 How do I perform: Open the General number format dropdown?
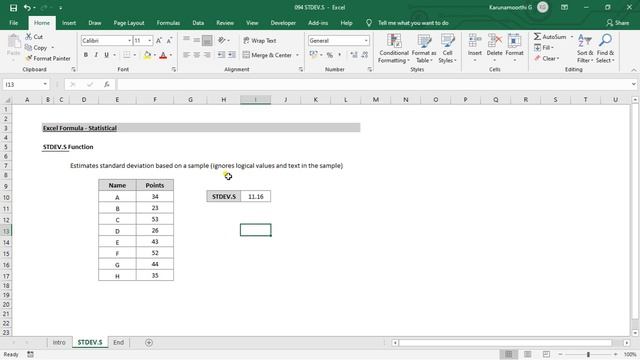(366, 40)
